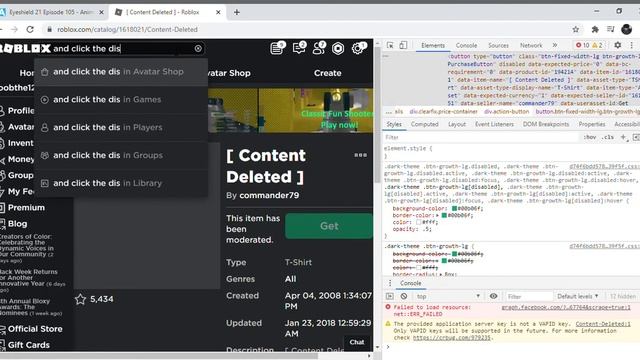Open the Properties tab
The width and height of the screenshot is (640, 360).
592,124
